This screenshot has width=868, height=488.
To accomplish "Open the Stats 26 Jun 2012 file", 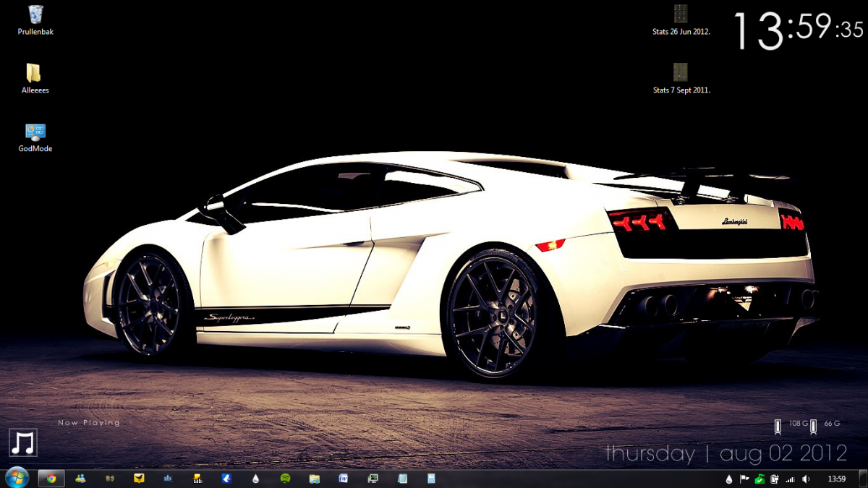I will click(x=681, y=20).
